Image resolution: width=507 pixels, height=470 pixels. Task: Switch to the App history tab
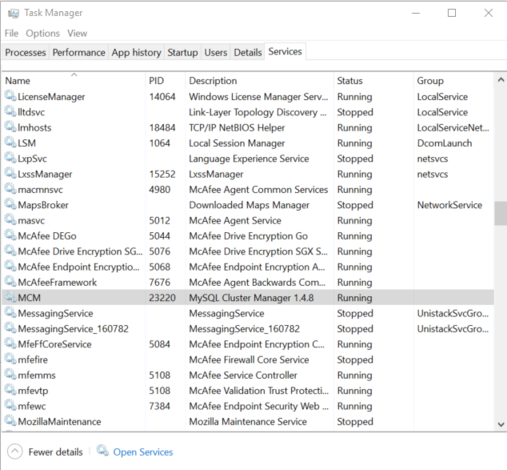[x=136, y=52]
